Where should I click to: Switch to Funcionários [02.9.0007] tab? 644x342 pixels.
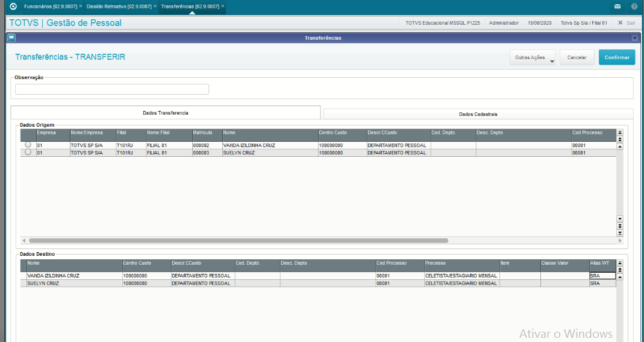tap(51, 7)
